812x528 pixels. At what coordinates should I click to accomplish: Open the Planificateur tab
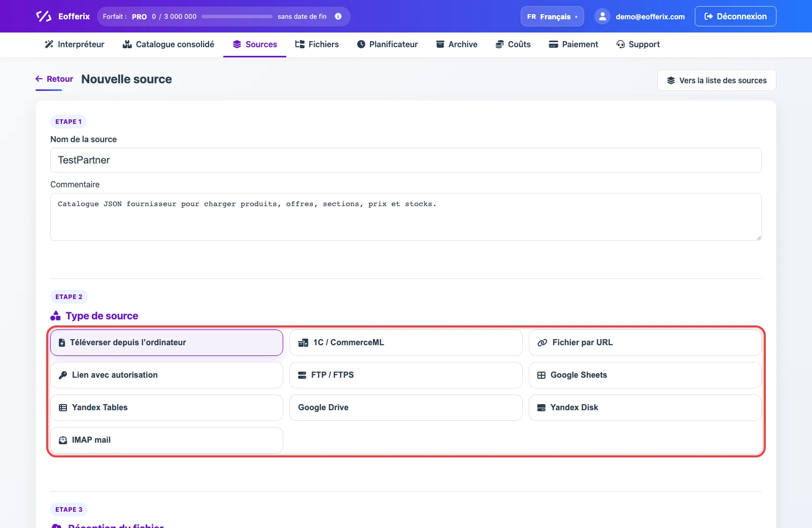[388, 44]
